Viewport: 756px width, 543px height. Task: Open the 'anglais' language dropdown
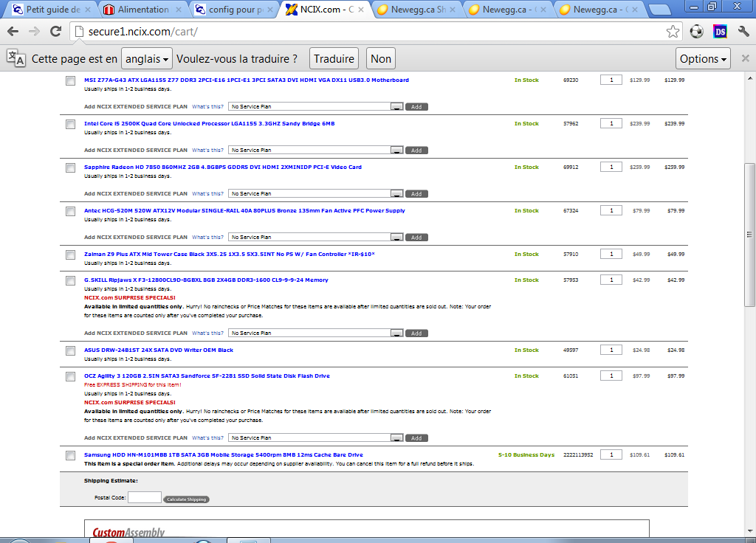(x=147, y=59)
